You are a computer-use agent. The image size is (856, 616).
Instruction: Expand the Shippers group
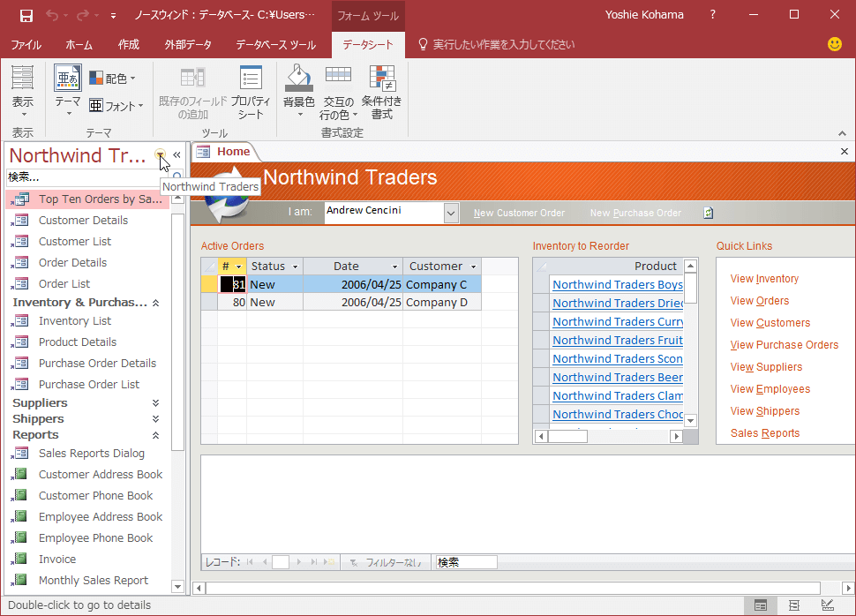pyautogui.click(x=155, y=419)
